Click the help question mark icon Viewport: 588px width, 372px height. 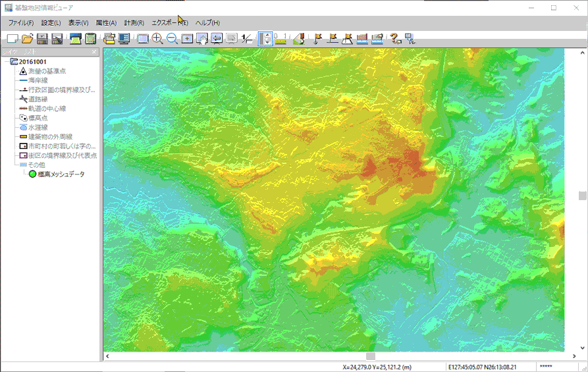[395, 39]
